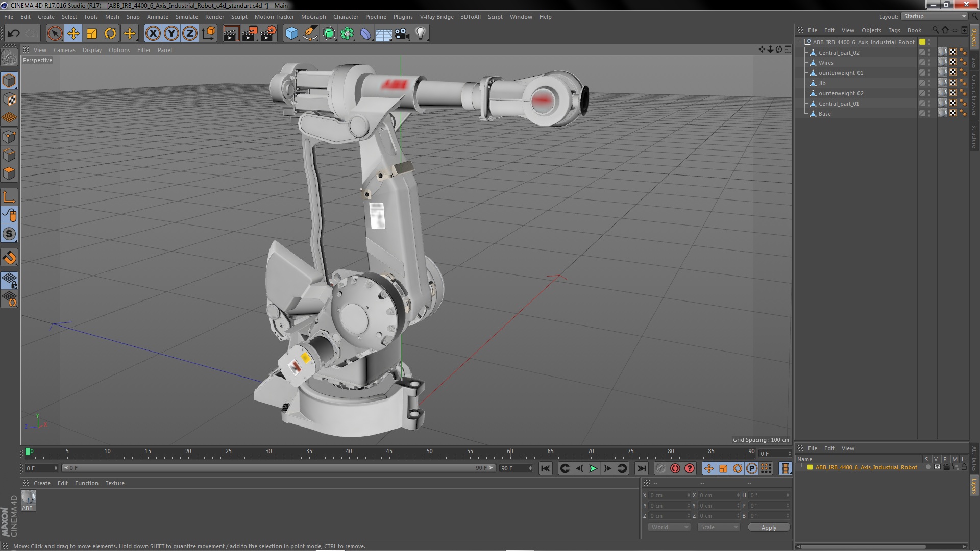The image size is (980, 551).
Task: Click the H rotation input field
Action: [x=769, y=495]
